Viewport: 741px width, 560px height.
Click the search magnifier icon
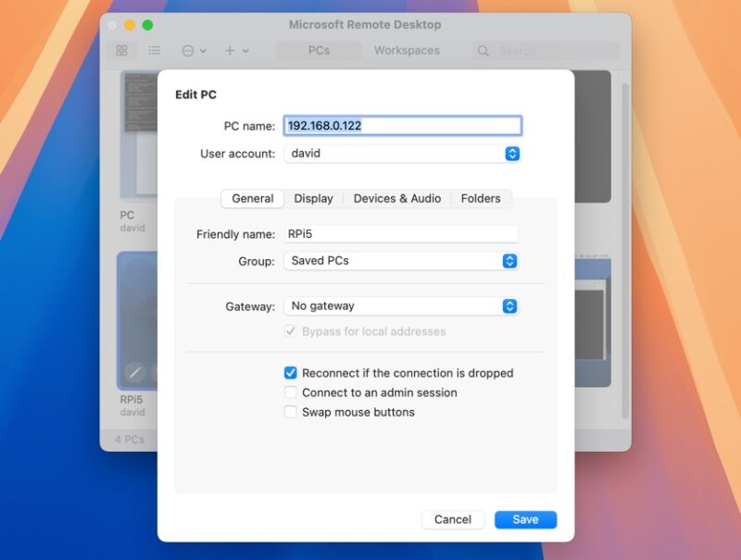(483, 51)
